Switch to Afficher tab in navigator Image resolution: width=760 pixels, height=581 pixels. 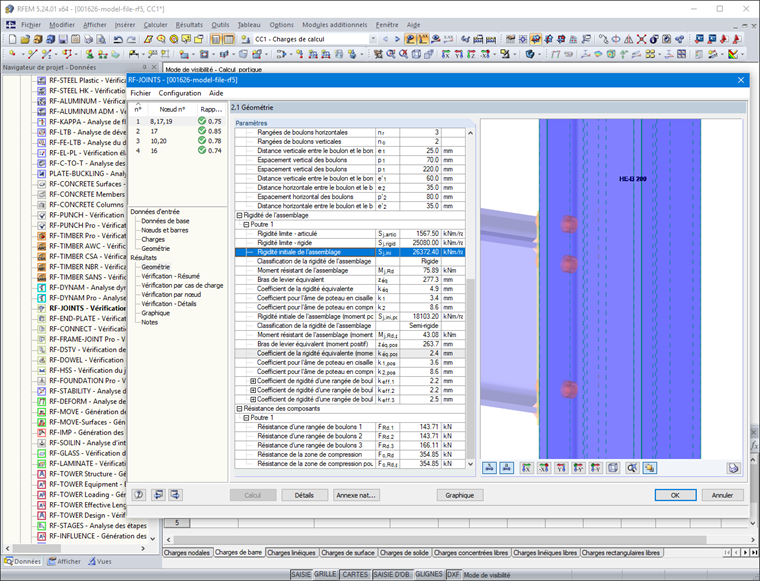(x=64, y=562)
